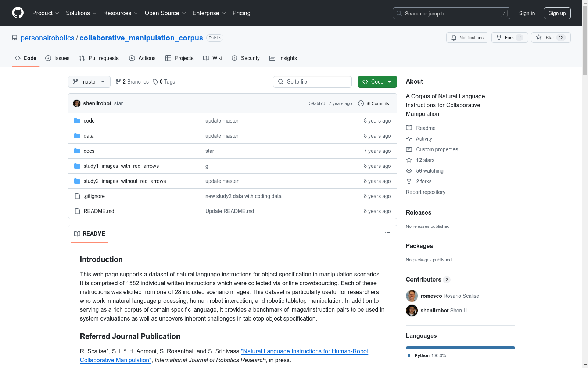Click the pulse icon next to Activity
This screenshot has width=588, height=368.
409,139
